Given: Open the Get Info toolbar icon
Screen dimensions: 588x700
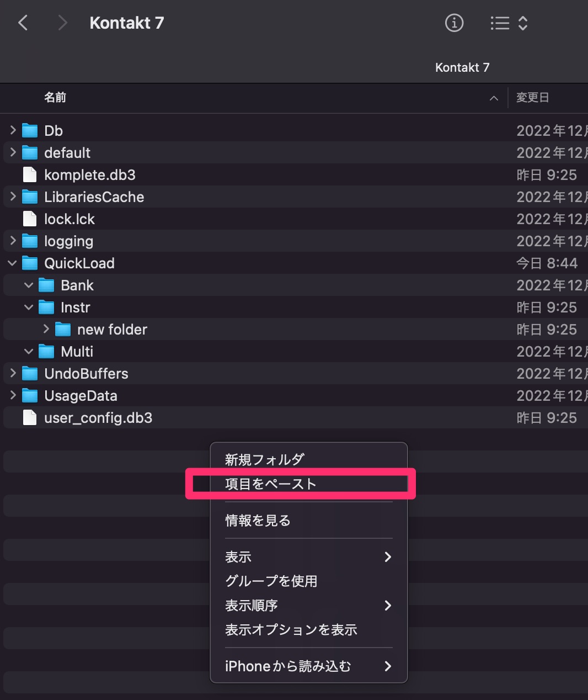Looking at the screenshot, I should [454, 23].
